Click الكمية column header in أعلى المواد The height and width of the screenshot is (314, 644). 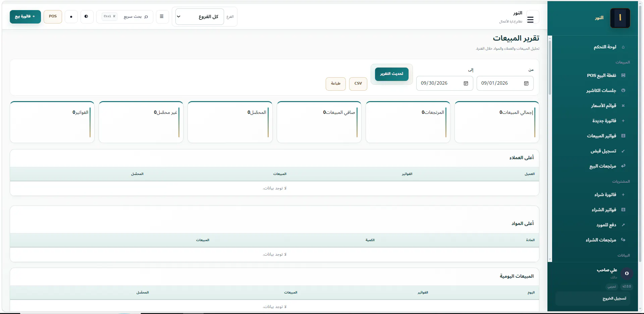click(370, 240)
